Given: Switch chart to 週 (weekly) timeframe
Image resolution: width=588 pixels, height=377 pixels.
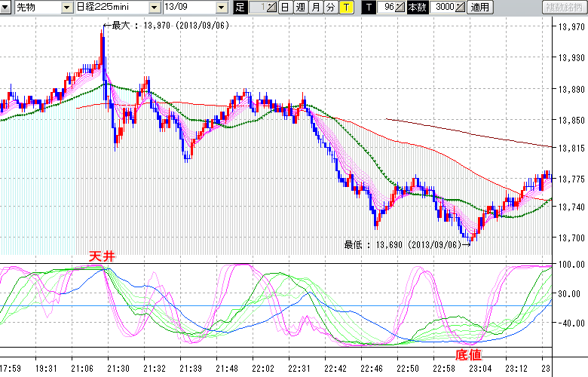Looking at the screenshot, I should (300, 8).
